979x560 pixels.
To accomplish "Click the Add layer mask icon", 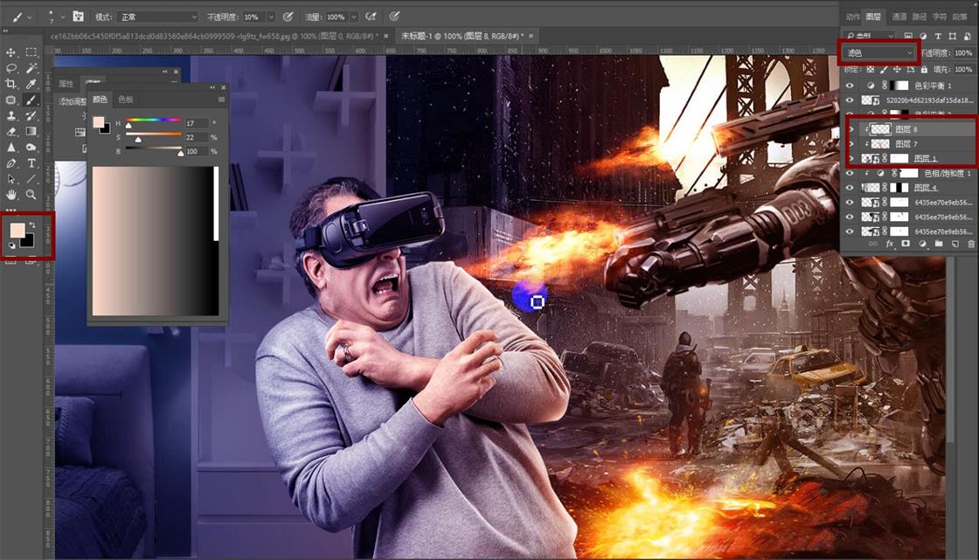I will pyautogui.click(x=906, y=244).
